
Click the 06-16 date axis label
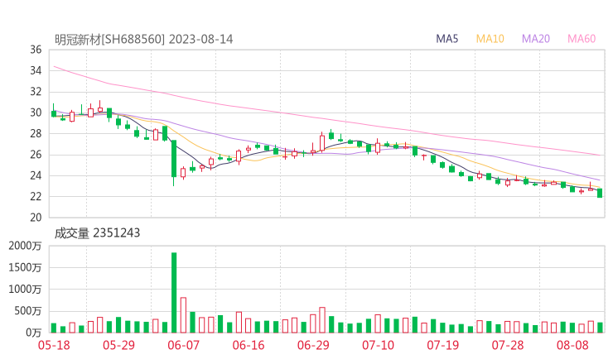249,345
